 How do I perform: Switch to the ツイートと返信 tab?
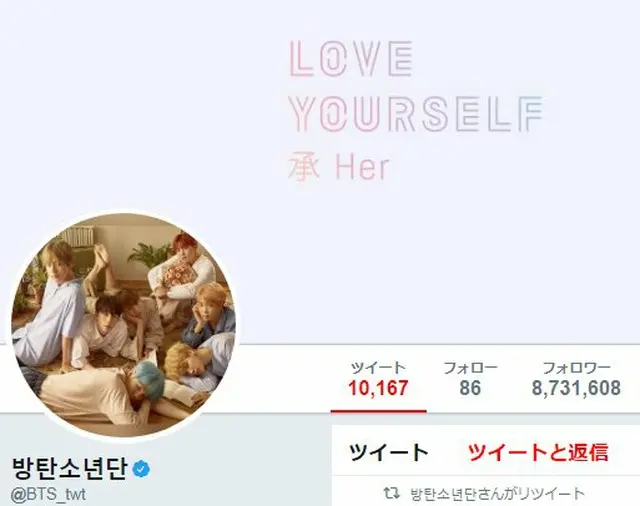coord(538,453)
